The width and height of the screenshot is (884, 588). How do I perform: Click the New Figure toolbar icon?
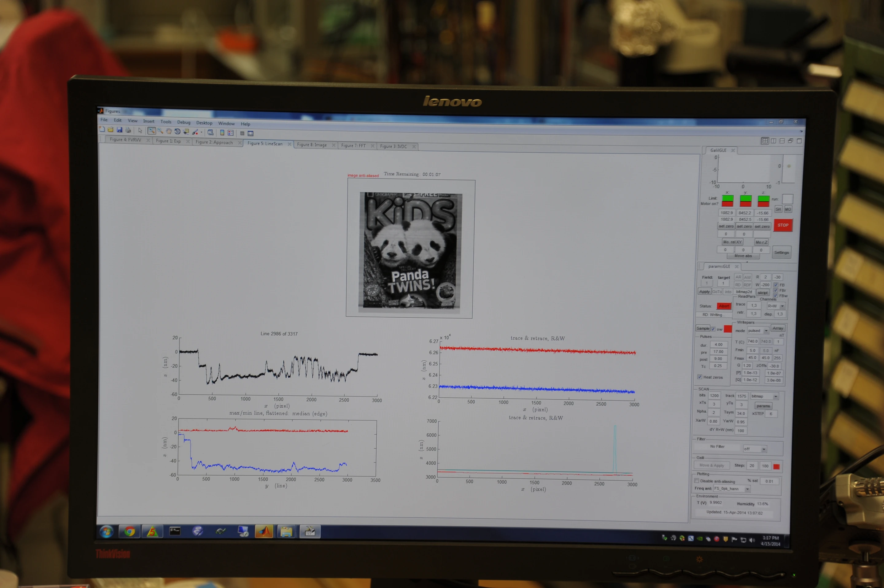click(x=102, y=130)
